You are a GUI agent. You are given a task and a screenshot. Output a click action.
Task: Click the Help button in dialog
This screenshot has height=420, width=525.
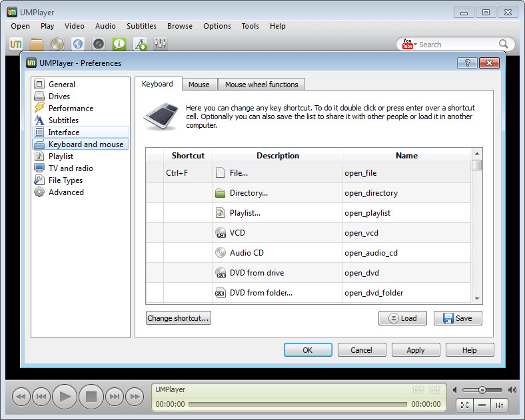(x=470, y=349)
